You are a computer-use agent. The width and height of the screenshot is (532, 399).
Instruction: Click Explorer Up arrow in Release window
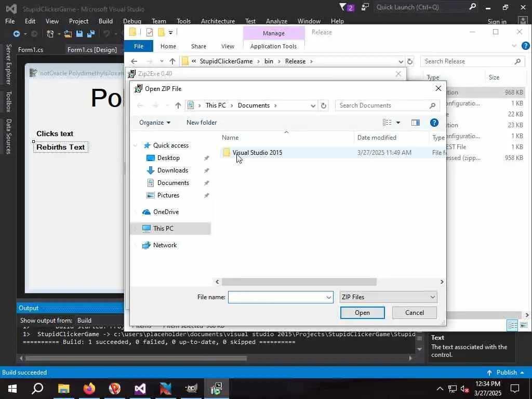[x=172, y=61]
